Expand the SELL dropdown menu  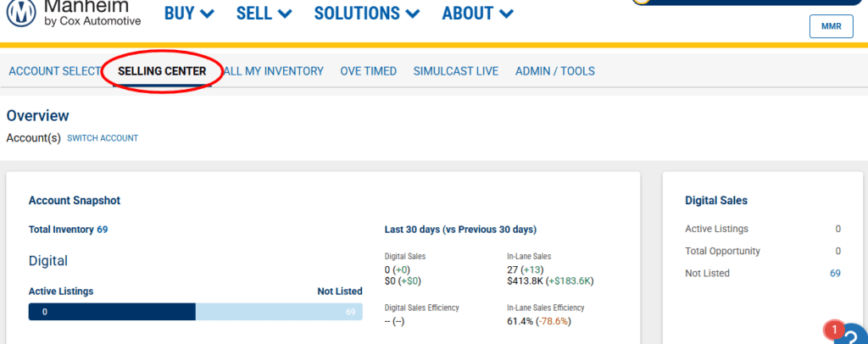[x=264, y=14]
